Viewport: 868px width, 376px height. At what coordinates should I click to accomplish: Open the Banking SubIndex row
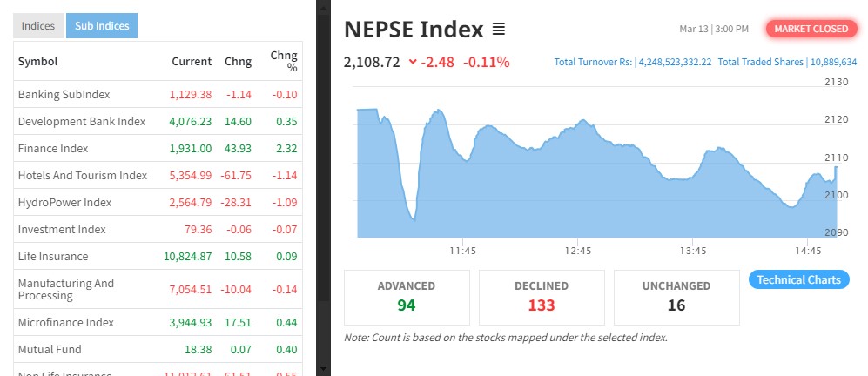(x=64, y=94)
